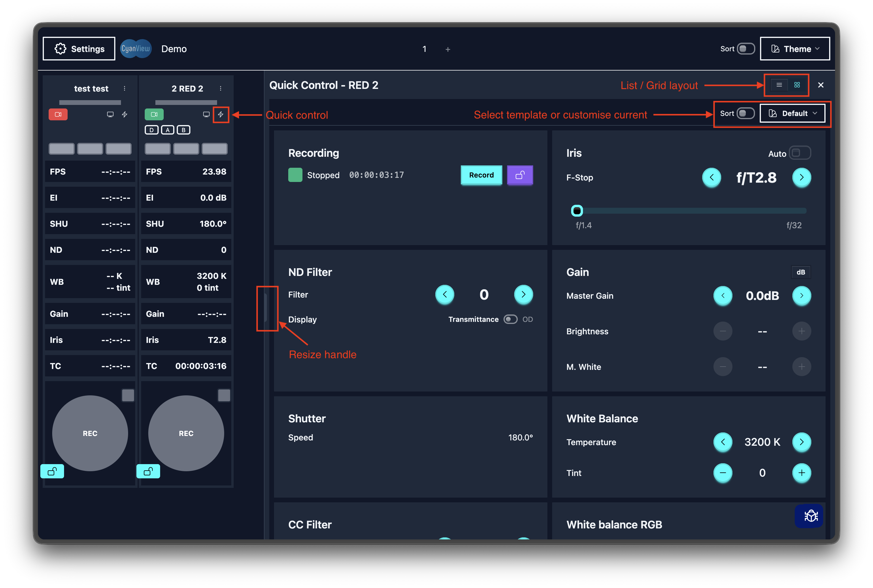Click quick control lightning icon on RED 2

click(221, 114)
